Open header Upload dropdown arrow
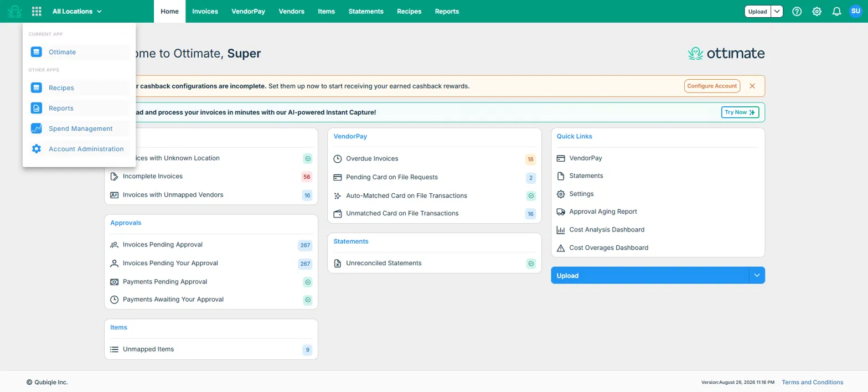The height and width of the screenshot is (392, 868). tap(777, 11)
